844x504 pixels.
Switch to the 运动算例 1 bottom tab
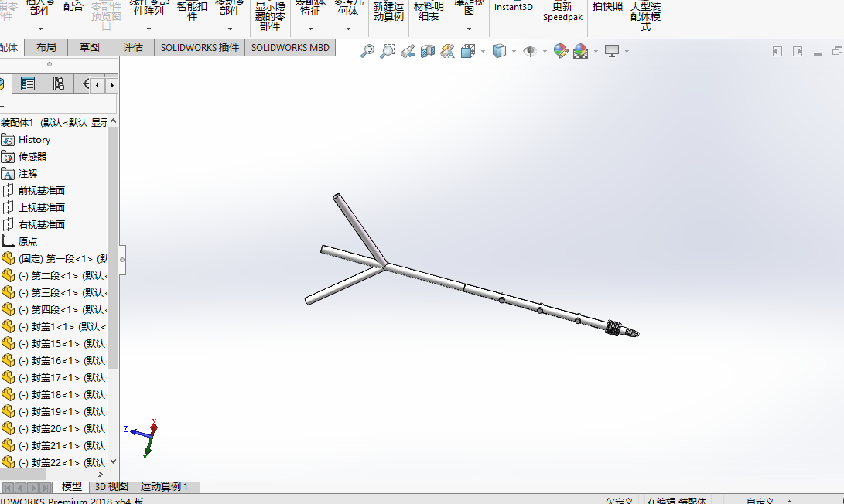click(165, 487)
